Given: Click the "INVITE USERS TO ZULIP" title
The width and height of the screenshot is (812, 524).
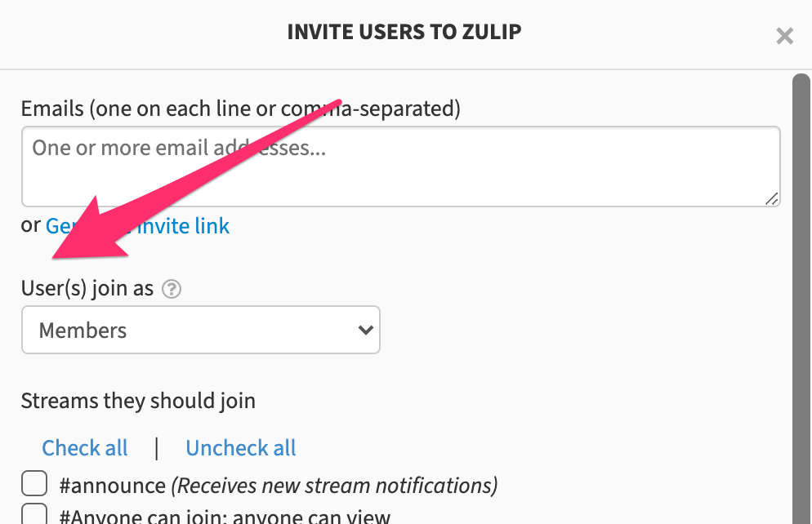Looking at the screenshot, I should tap(404, 32).
